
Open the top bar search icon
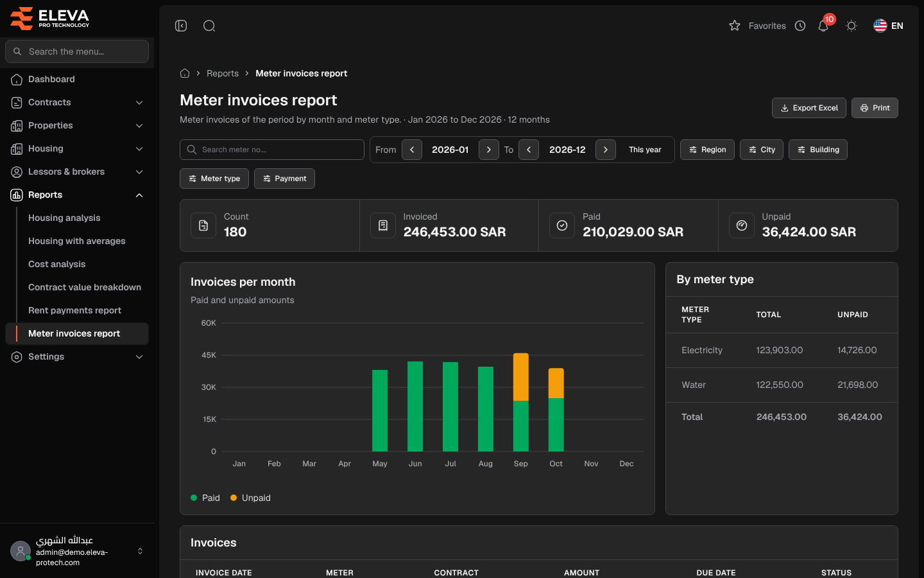(x=209, y=26)
